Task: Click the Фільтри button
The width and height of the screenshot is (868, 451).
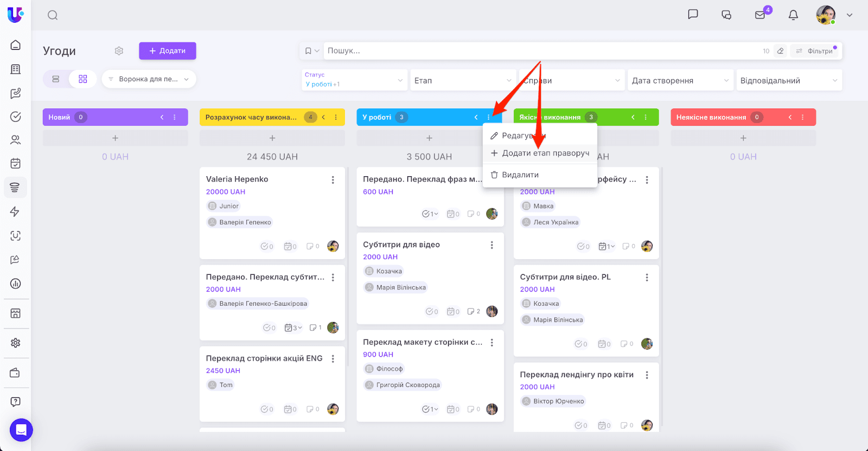Action: point(816,51)
